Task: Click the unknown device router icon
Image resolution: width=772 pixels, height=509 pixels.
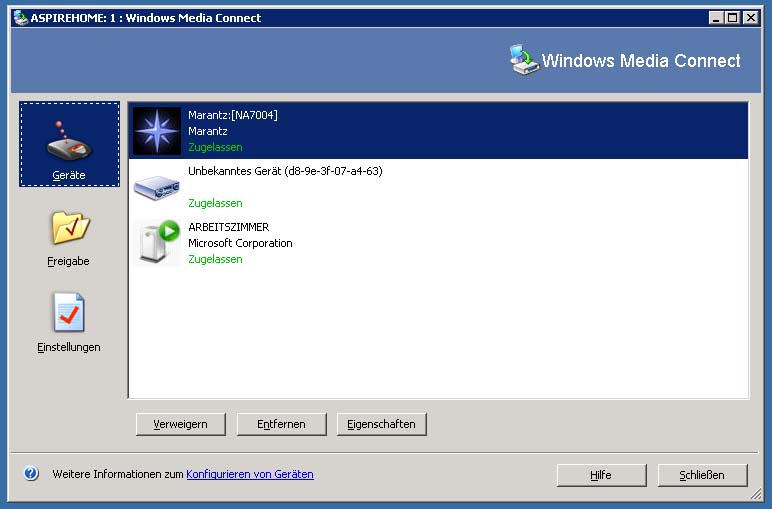Action: 157,187
